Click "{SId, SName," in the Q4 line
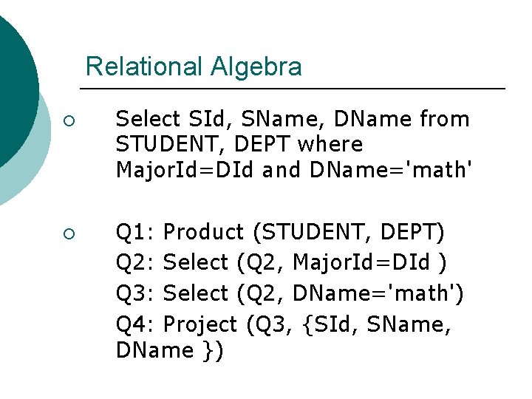 pyautogui.click(x=377, y=324)
